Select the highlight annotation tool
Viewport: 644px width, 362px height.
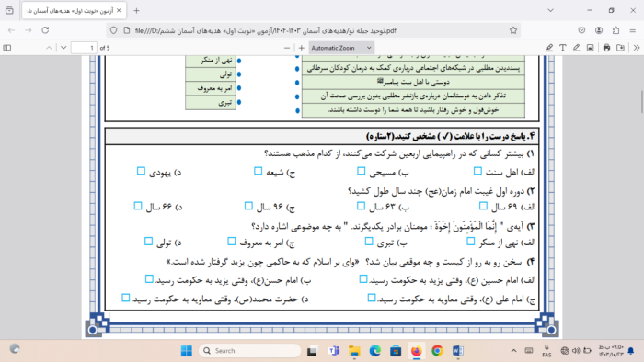(549, 48)
